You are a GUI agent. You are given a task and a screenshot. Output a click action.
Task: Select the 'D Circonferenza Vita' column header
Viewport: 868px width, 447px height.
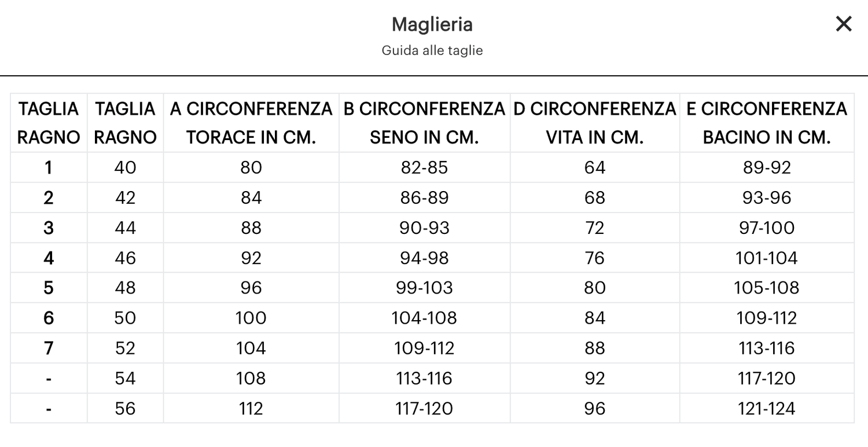(595, 123)
